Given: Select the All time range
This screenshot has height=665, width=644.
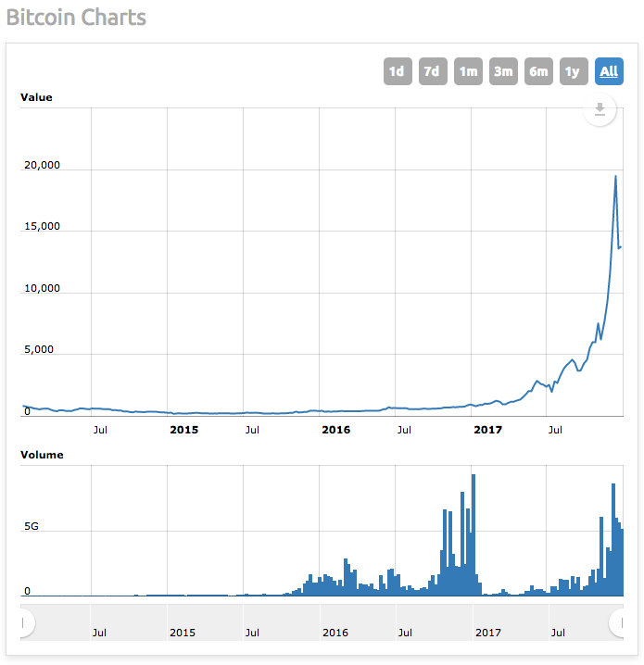Looking at the screenshot, I should (609, 71).
